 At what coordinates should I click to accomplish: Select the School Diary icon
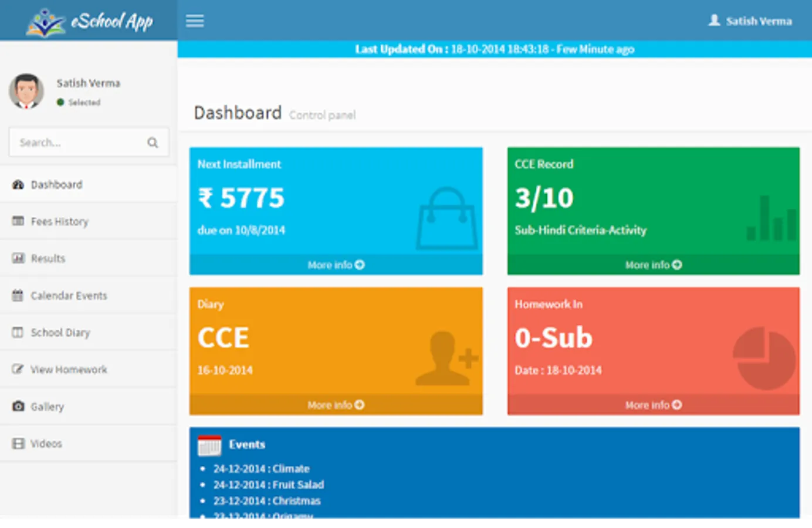16,332
